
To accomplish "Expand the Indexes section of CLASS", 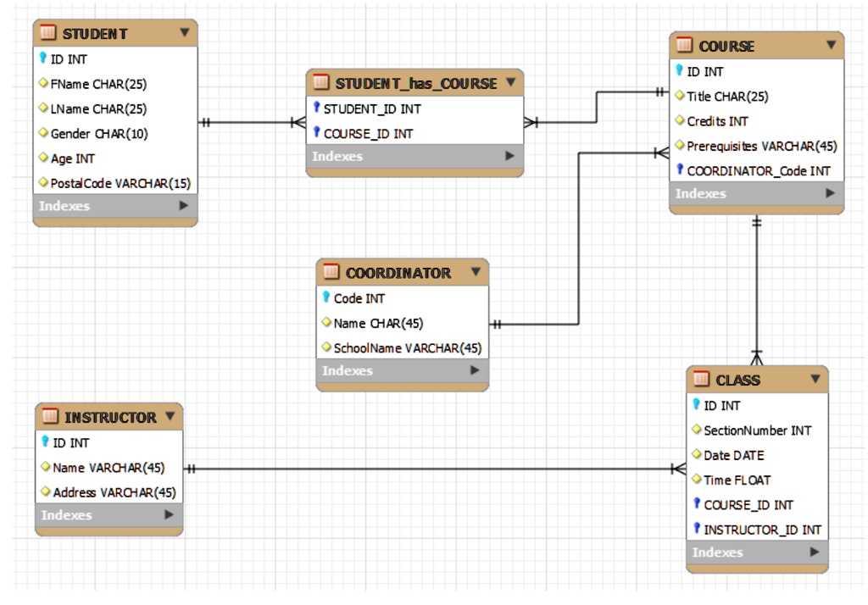I will click(756, 552).
